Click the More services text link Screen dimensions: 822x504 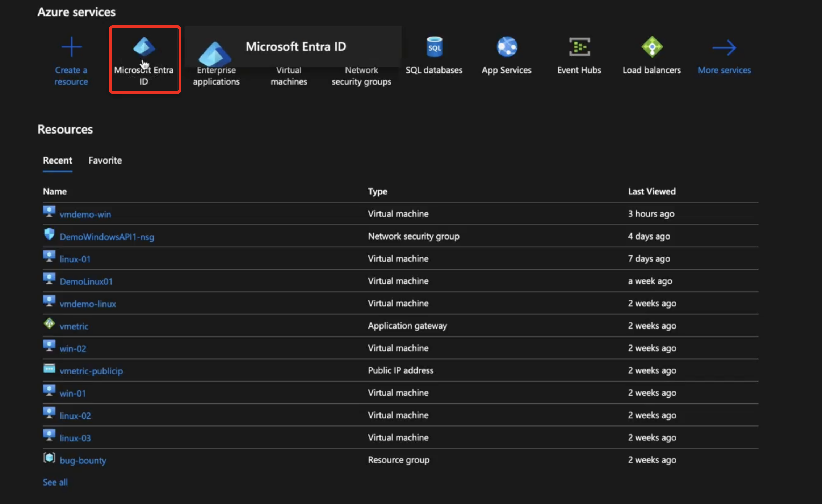pos(724,70)
